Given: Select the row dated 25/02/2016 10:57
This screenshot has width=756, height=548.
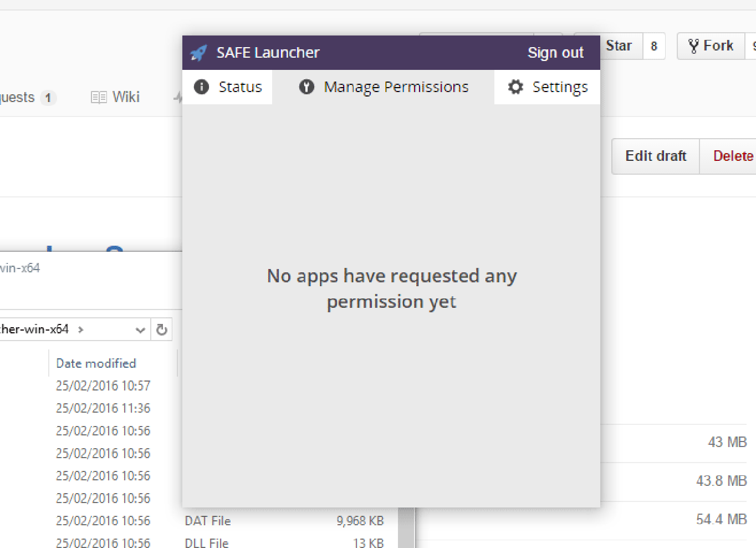Looking at the screenshot, I should (103, 385).
